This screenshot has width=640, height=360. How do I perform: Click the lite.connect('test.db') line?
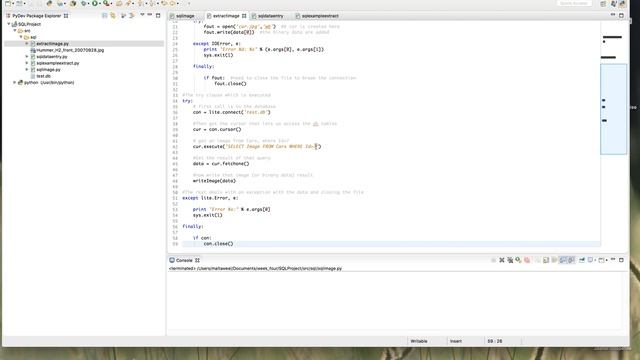(231, 112)
